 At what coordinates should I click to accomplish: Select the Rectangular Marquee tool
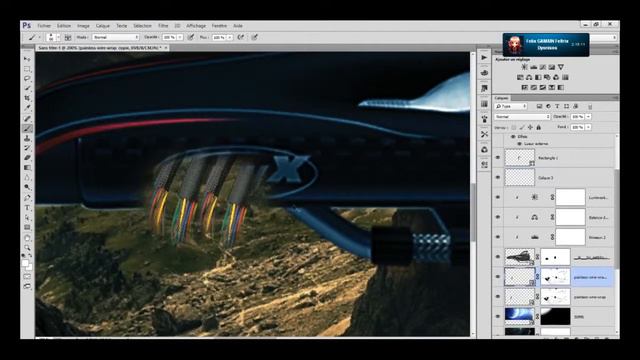27,69
